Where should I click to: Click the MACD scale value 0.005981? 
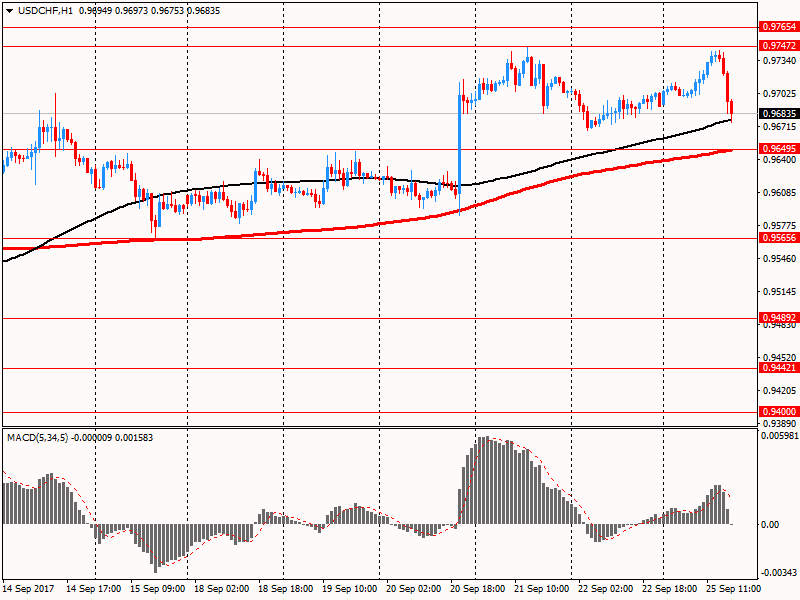[x=779, y=436]
